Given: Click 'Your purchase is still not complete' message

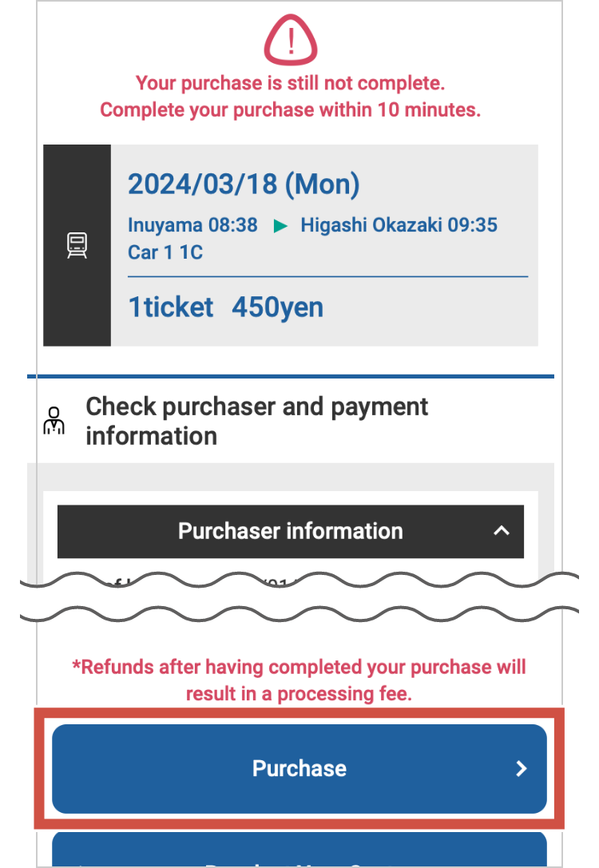Looking at the screenshot, I should 290,83.
